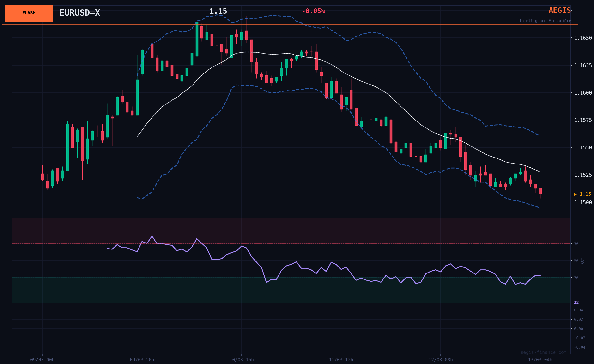Click the vertical RSI axis title

click(x=583, y=261)
